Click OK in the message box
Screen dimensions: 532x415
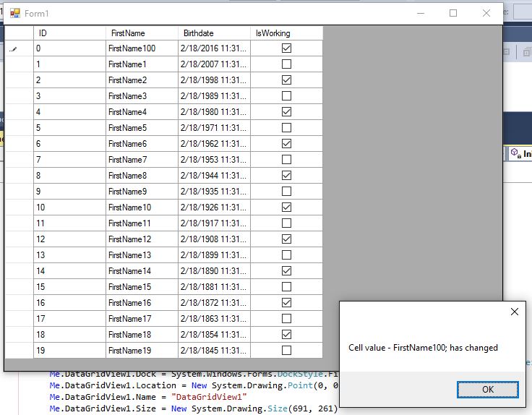click(x=487, y=390)
